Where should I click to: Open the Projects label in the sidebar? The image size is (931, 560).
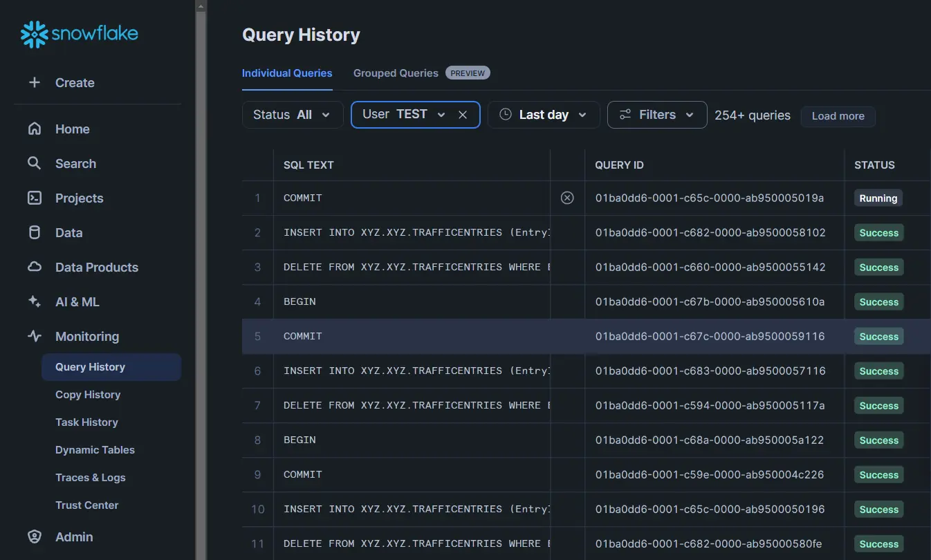[x=79, y=198]
